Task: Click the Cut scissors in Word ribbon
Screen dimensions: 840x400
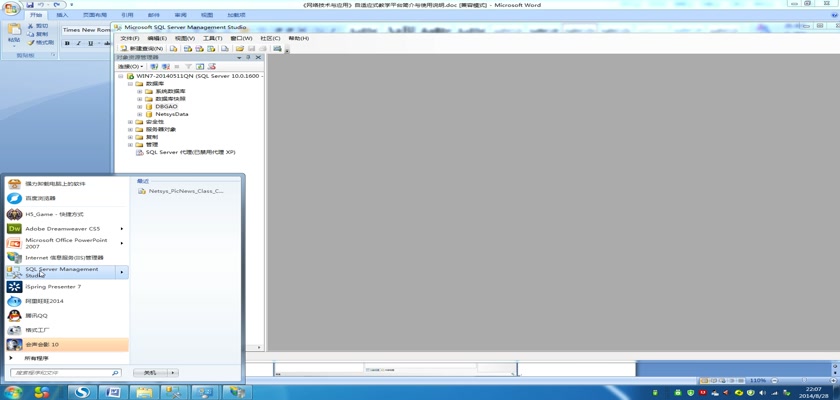Action: 38,26
